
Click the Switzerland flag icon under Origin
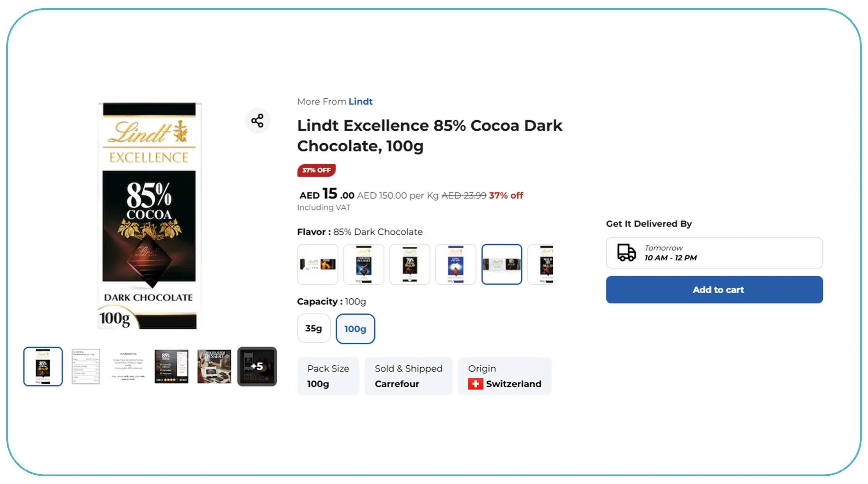(476, 384)
